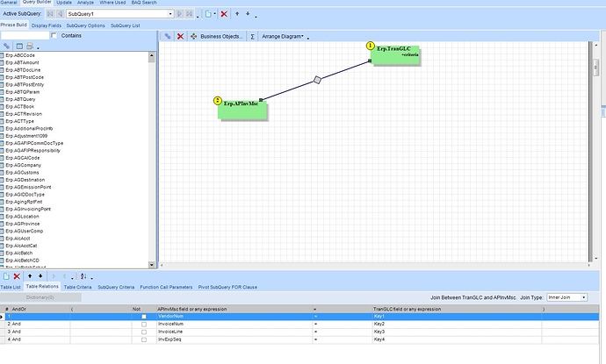Viewport: 606px width, 364px height.
Task: Toggle Not checkbox for InvoiceNum row
Action: pyautogui.click(x=144, y=325)
